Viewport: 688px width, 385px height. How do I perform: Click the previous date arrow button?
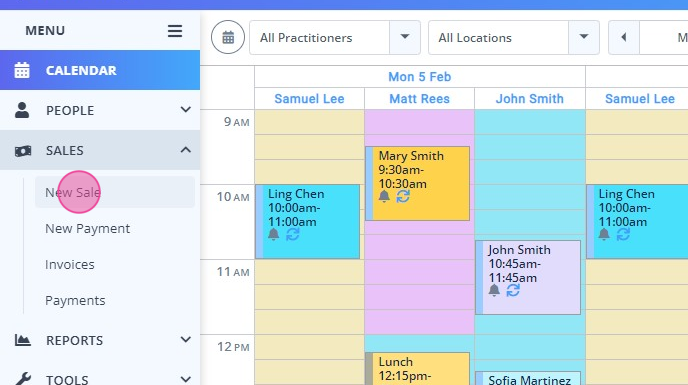coord(624,37)
